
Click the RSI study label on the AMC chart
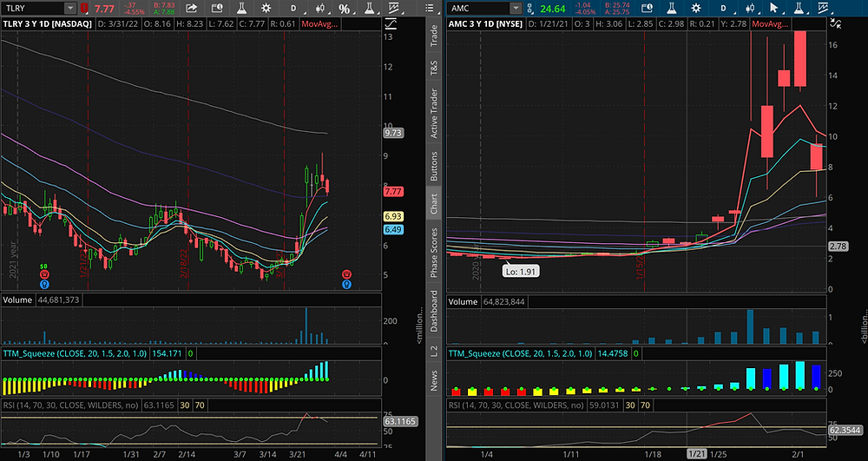tap(516, 405)
